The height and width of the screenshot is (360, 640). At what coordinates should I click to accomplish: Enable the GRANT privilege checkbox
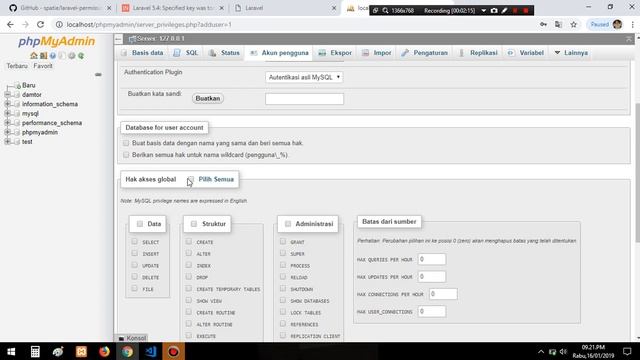pos(283,242)
